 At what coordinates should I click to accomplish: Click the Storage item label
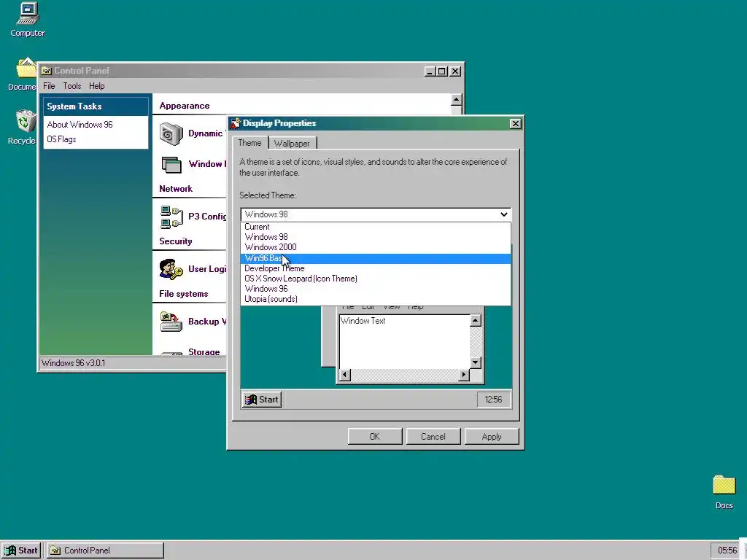click(x=204, y=352)
